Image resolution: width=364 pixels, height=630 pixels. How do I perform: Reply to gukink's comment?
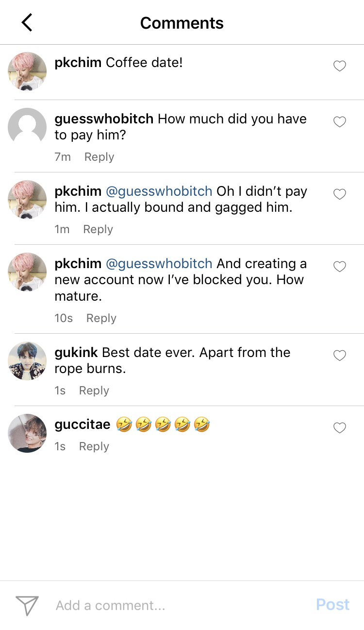point(94,391)
